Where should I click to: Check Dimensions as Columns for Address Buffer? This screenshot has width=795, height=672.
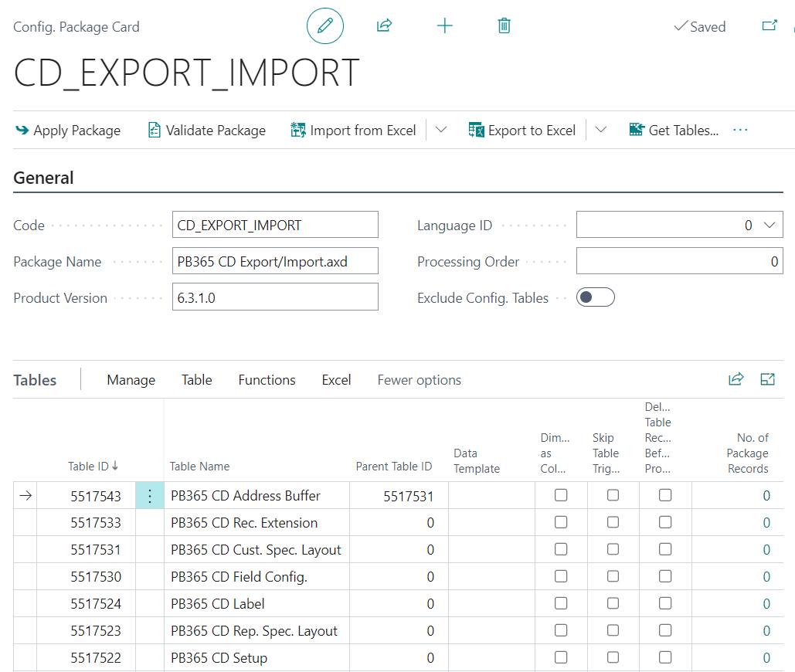[x=561, y=495]
